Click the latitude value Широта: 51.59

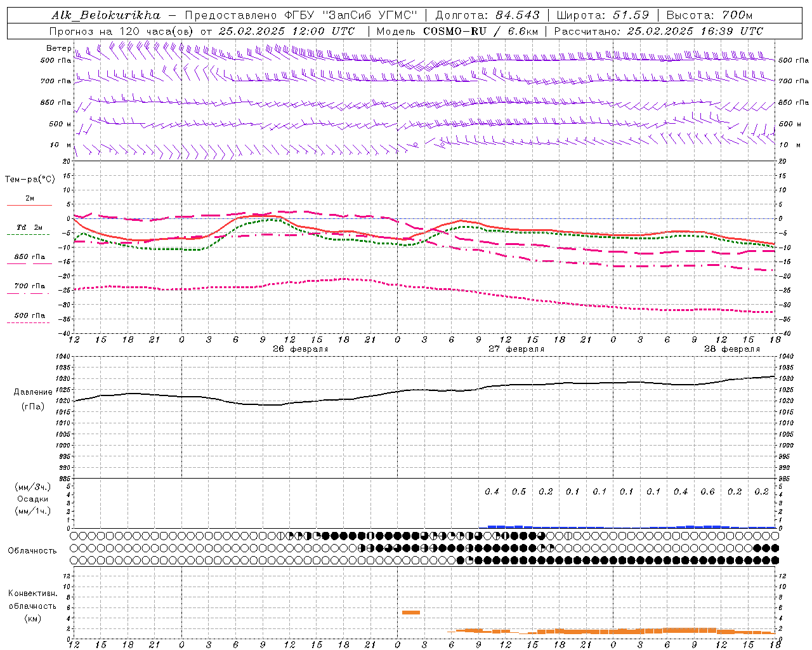coord(603,15)
